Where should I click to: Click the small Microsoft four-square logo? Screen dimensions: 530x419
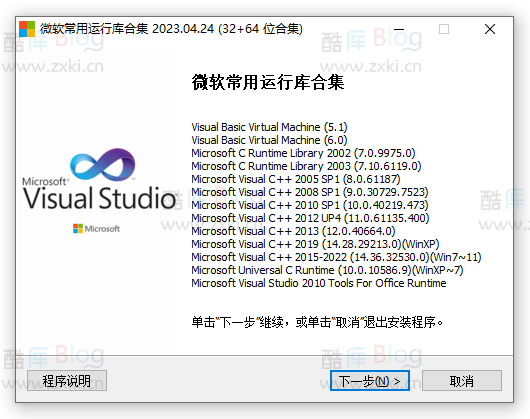coord(78,229)
